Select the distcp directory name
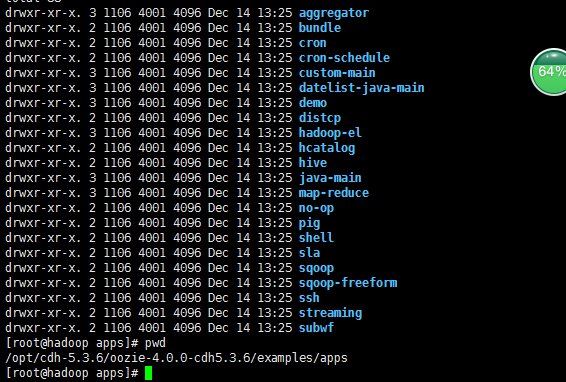The height and width of the screenshot is (382, 566). click(320, 118)
